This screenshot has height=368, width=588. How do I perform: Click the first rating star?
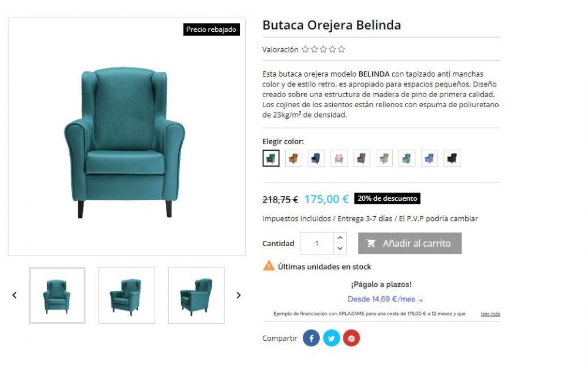coord(305,49)
